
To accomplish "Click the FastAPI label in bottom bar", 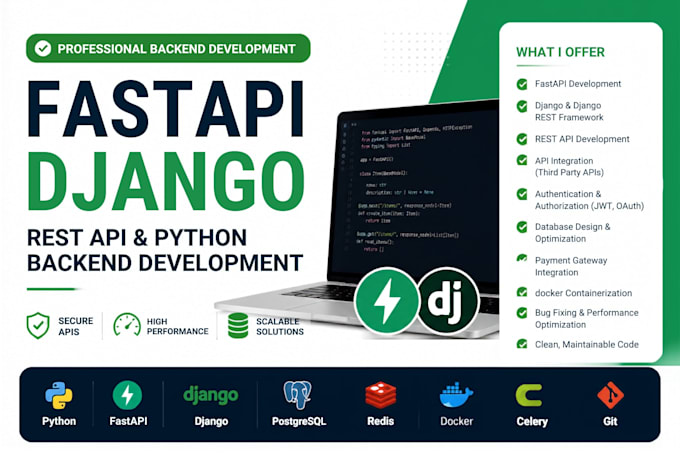I will pyautogui.click(x=128, y=421).
